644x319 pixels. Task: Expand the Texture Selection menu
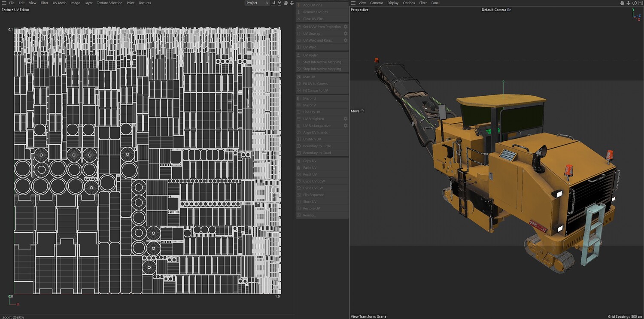[109, 3]
